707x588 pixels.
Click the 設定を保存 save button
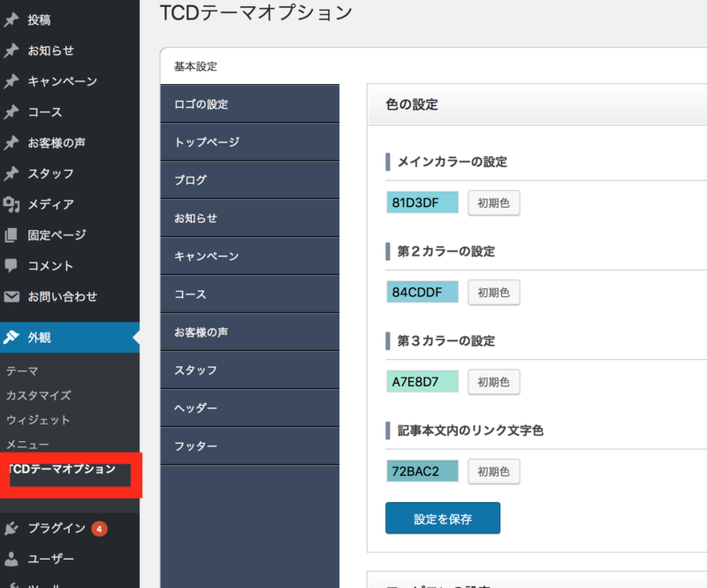443,518
